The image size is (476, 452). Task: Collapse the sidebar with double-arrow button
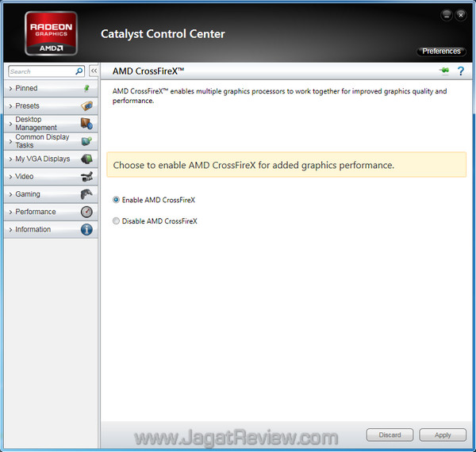(93, 71)
